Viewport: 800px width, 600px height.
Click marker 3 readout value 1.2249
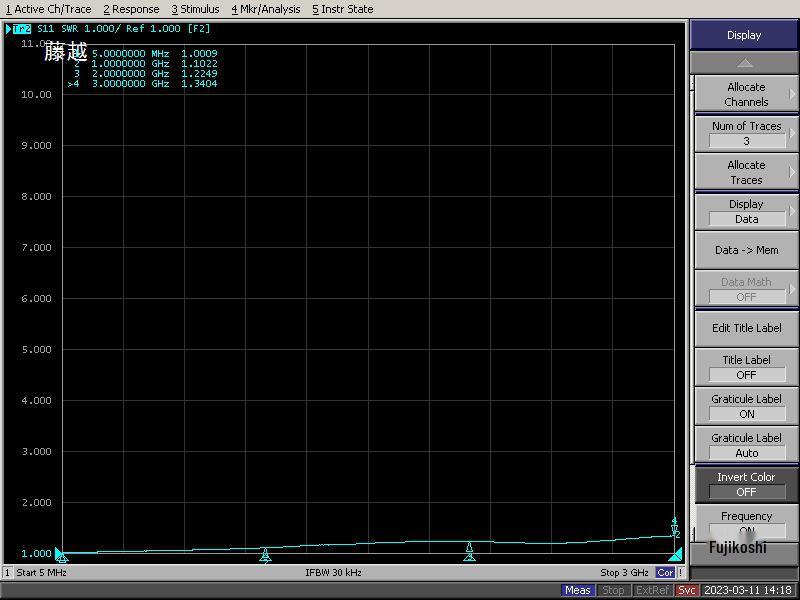[199, 73]
